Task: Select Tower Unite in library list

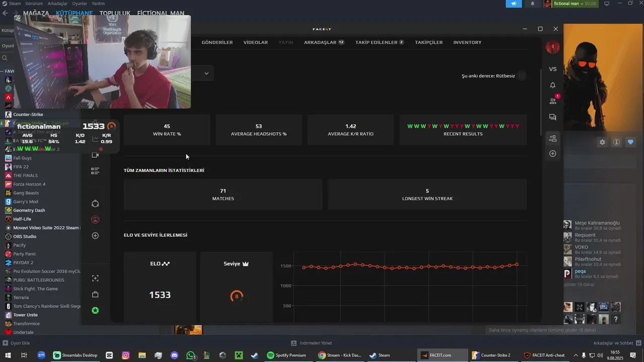Action: pyautogui.click(x=25, y=315)
